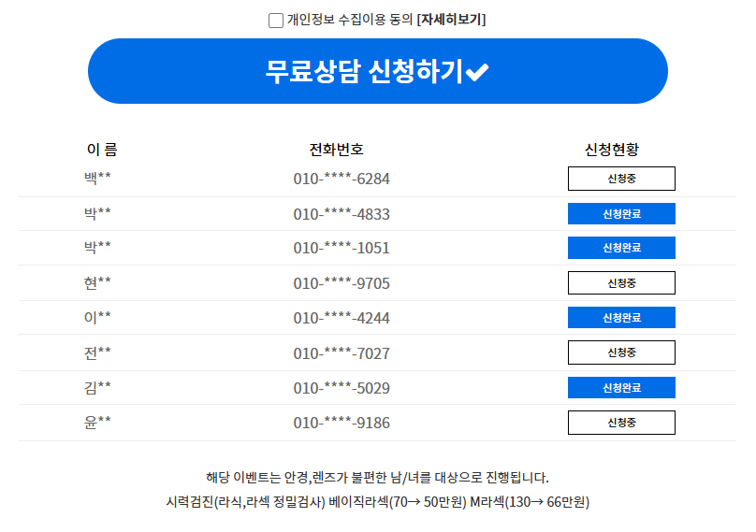Click phone number 010-****-9186
Viewport: 756px width, 532px height.
click(342, 423)
